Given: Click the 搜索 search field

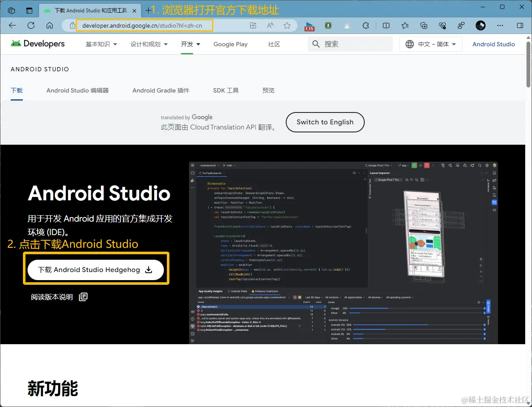Looking at the screenshot, I should (350, 44).
